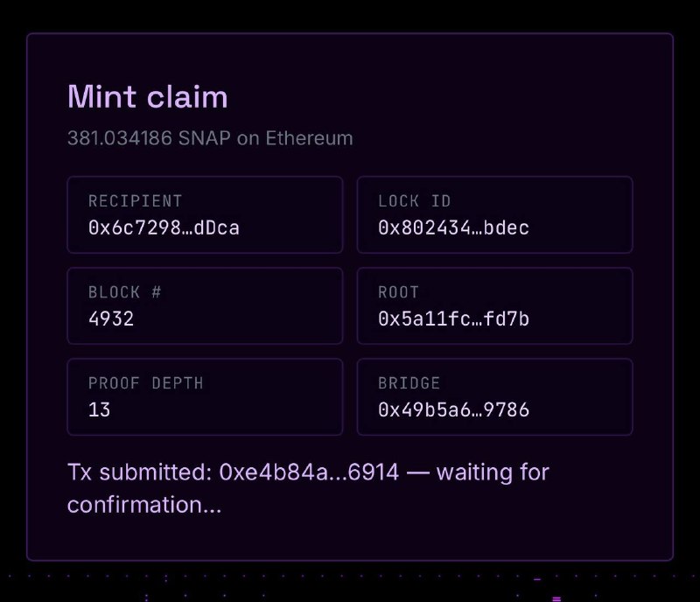Click the Bridge field card
The width and height of the screenshot is (700, 602).
[x=494, y=397]
